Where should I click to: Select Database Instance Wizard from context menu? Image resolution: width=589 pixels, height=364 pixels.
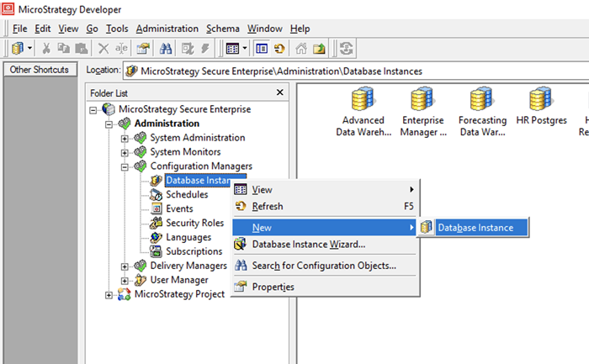click(x=308, y=245)
